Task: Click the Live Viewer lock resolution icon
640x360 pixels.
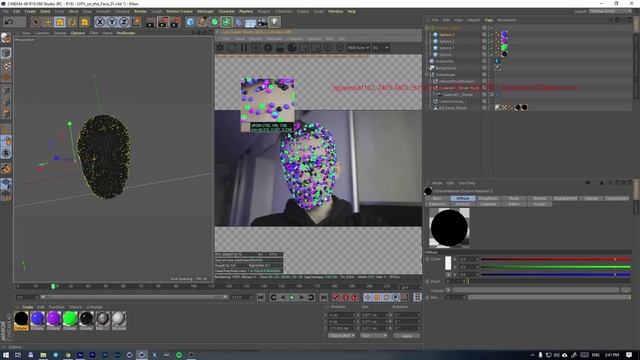Action: click(280, 48)
